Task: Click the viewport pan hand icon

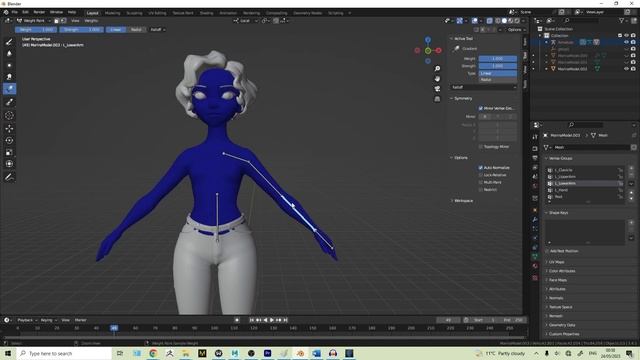Action: click(437, 79)
